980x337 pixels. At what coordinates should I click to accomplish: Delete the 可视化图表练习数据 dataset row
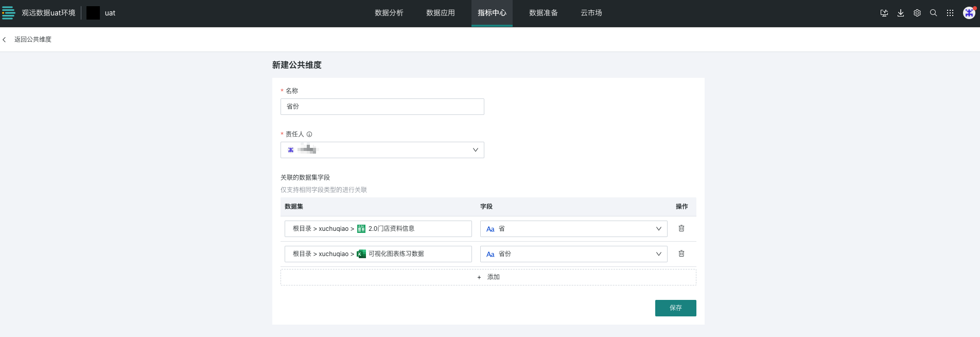(x=681, y=254)
